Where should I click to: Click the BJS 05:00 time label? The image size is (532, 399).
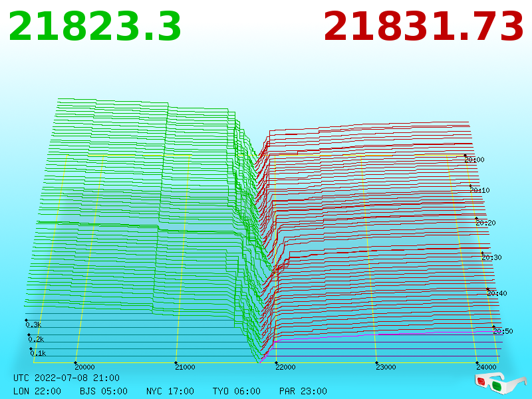point(104,391)
